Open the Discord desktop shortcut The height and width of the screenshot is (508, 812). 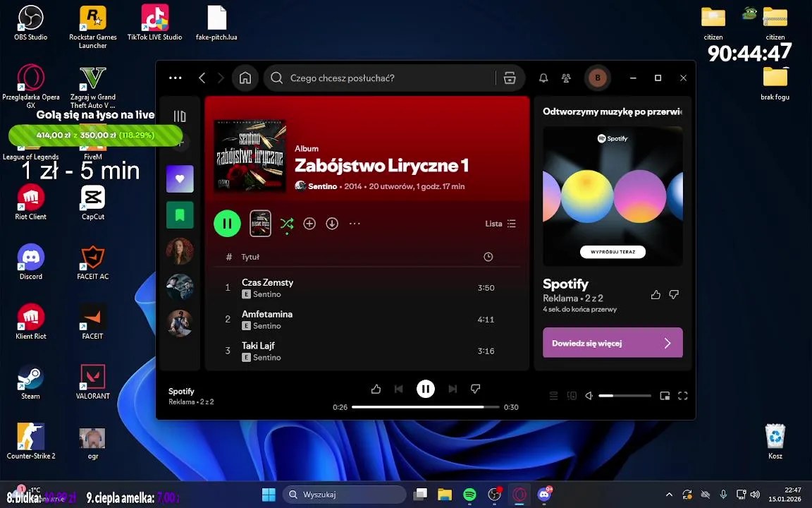coord(30,262)
